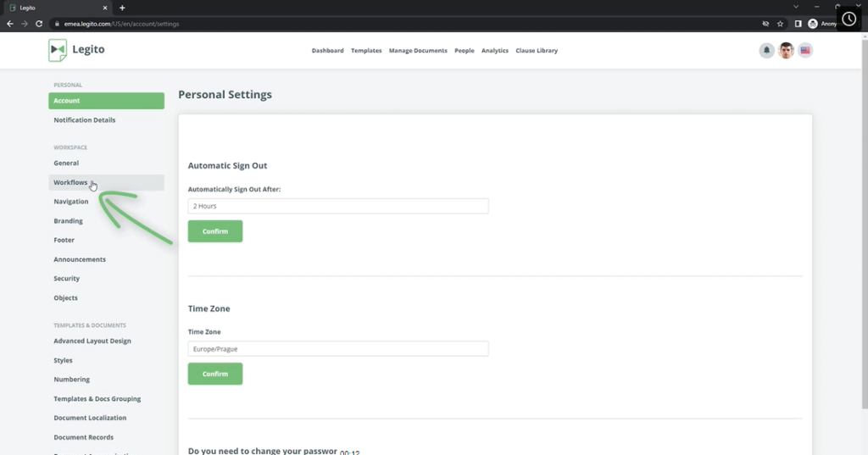Confirm the Automatic Sign Out setting
The image size is (868, 455).
(x=215, y=231)
